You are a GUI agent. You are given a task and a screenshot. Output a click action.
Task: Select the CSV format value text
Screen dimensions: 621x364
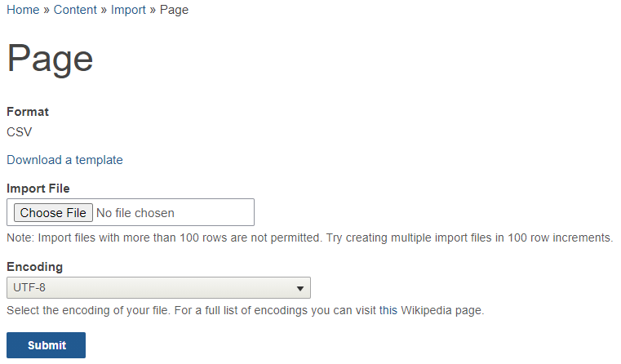(x=19, y=132)
